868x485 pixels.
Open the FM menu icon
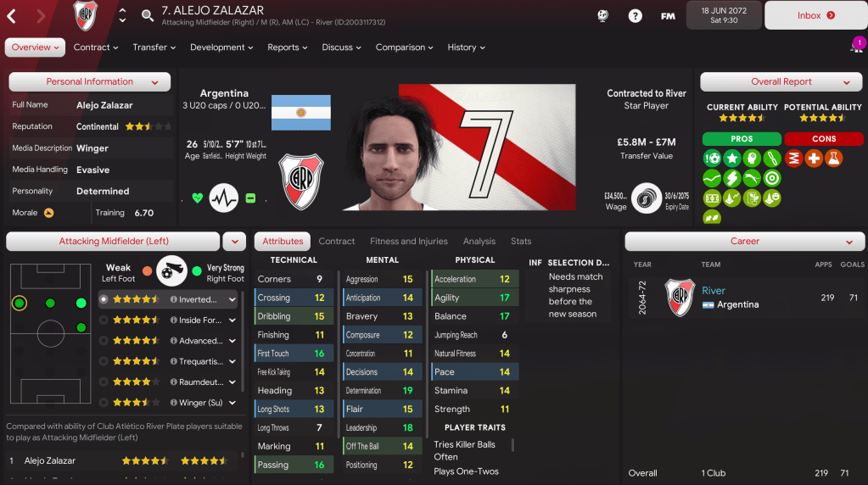(x=668, y=16)
